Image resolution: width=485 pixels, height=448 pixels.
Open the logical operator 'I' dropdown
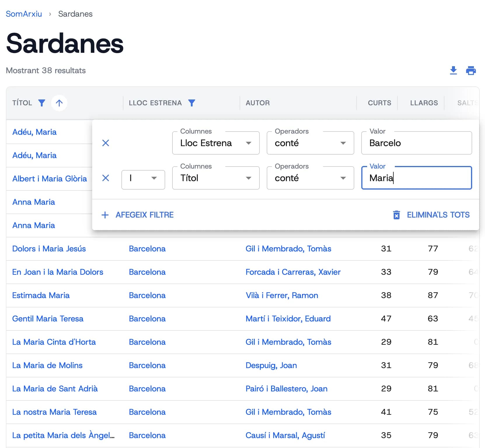point(143,178)
